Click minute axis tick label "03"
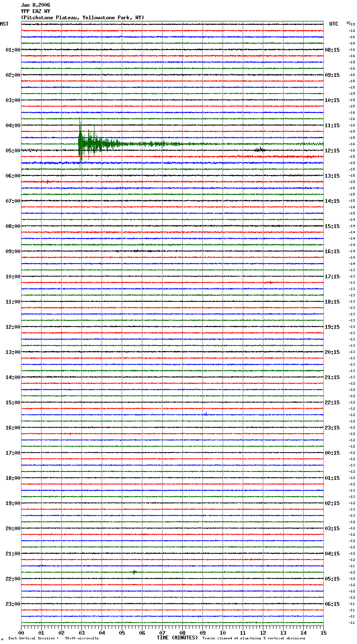This screenshot has width=357, height=644. tap(81, 633)
